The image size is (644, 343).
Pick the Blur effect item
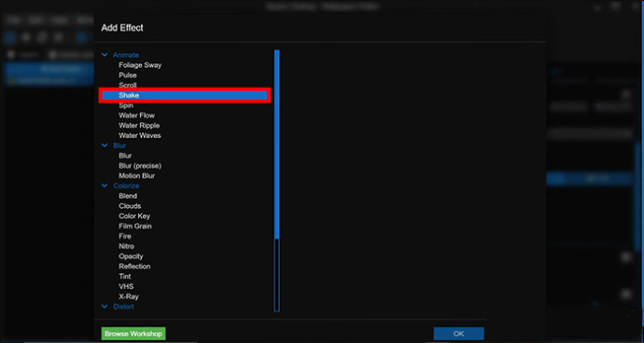coord(125,156)
